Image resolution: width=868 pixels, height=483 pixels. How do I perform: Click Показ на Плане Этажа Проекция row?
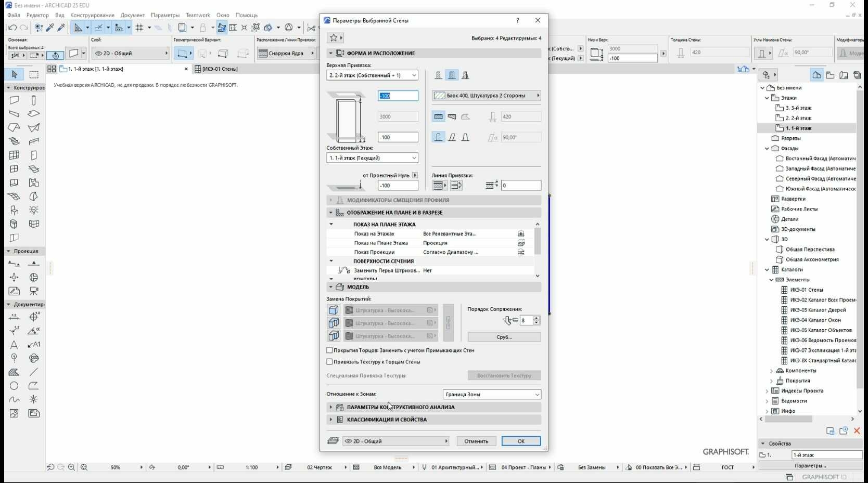click(430, 243)
